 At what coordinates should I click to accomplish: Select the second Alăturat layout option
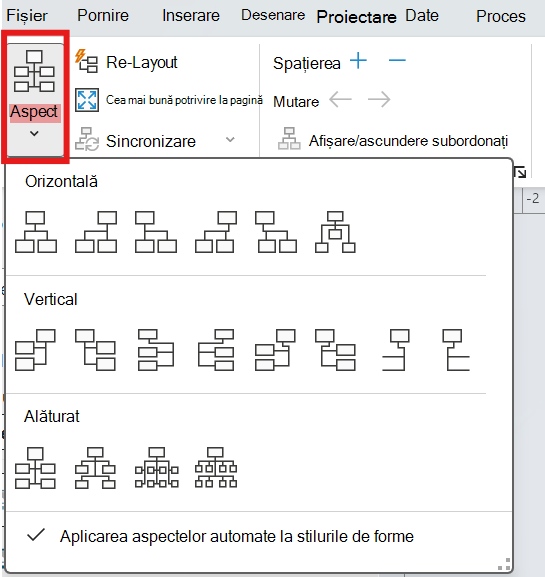(x=95, y=468)
